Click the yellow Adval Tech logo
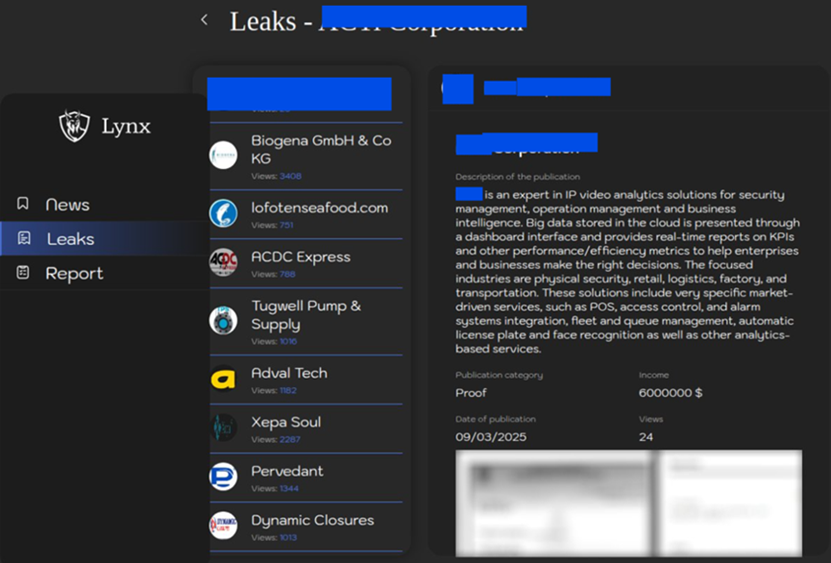 click(x=223, y=378)
